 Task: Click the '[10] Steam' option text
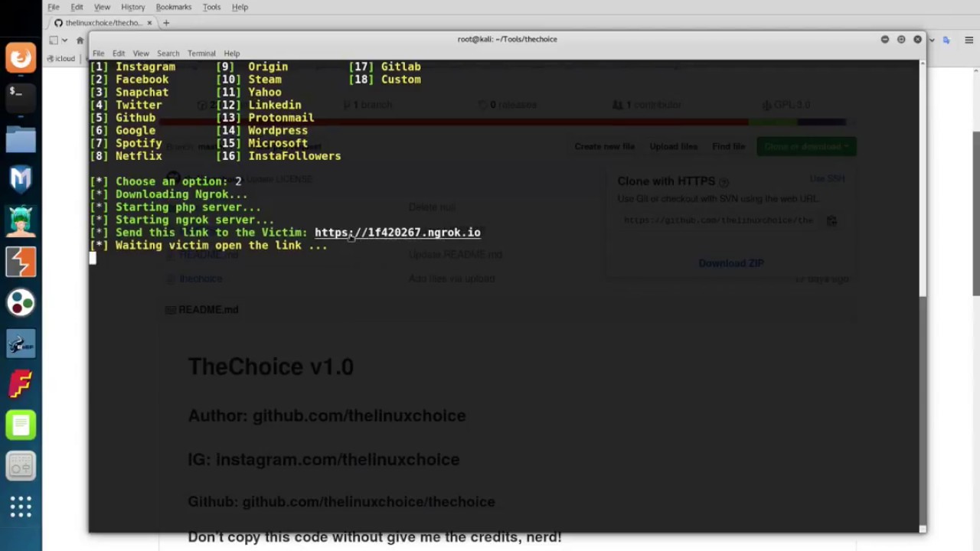click(249, 80)
